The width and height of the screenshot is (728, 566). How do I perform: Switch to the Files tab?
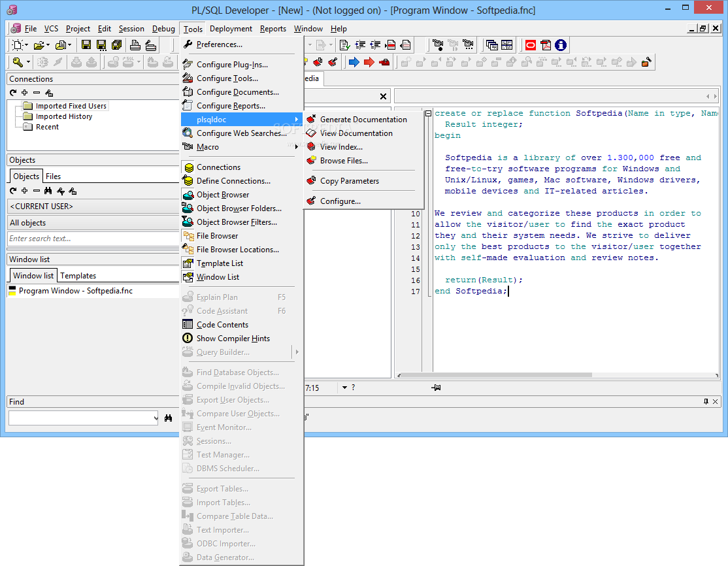coord(53,176)
